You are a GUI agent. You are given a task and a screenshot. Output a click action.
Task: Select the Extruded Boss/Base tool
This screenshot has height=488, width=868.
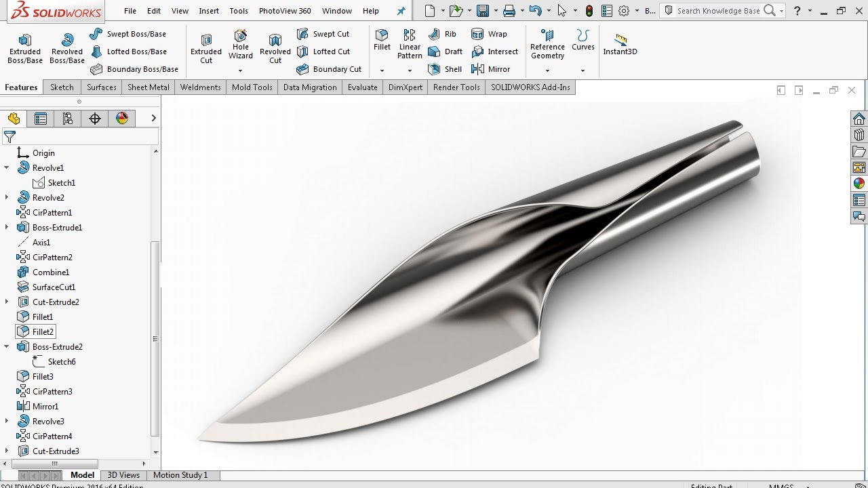pos(25,49)
